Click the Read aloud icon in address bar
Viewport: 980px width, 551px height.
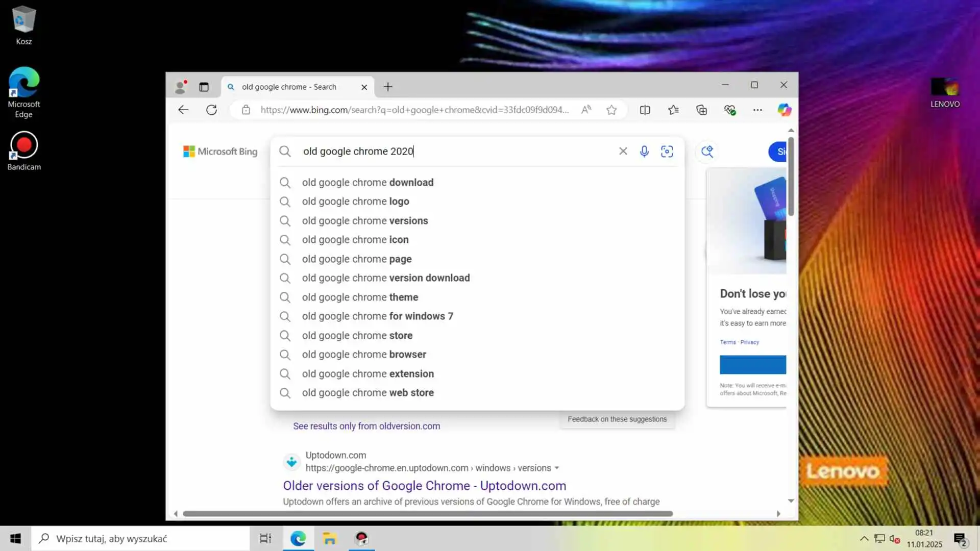coord(586,110)
